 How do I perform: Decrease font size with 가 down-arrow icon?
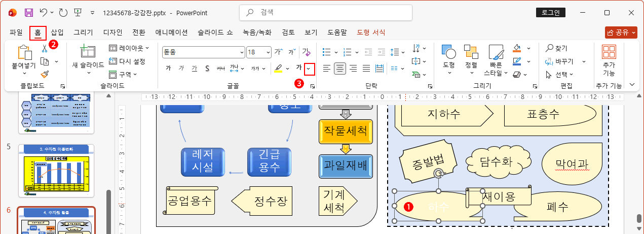(x=292, y=52)
